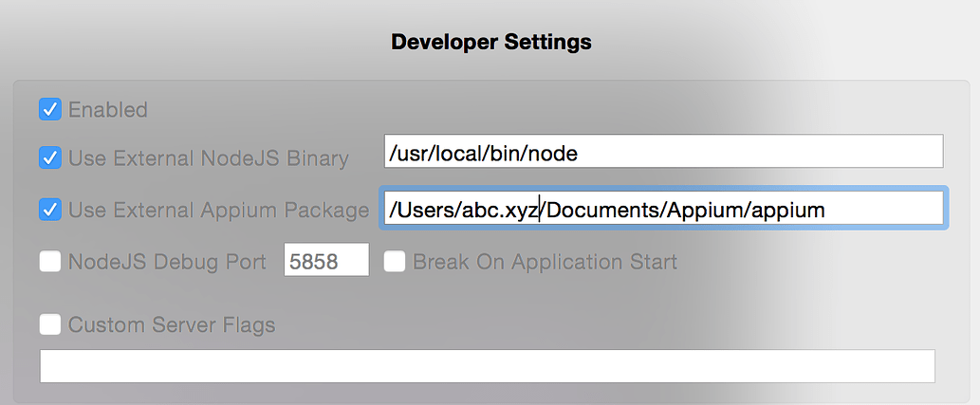Click the NodeJS Debug Port label
This screenshot has width=980, height=405.
tap(168, 262)
